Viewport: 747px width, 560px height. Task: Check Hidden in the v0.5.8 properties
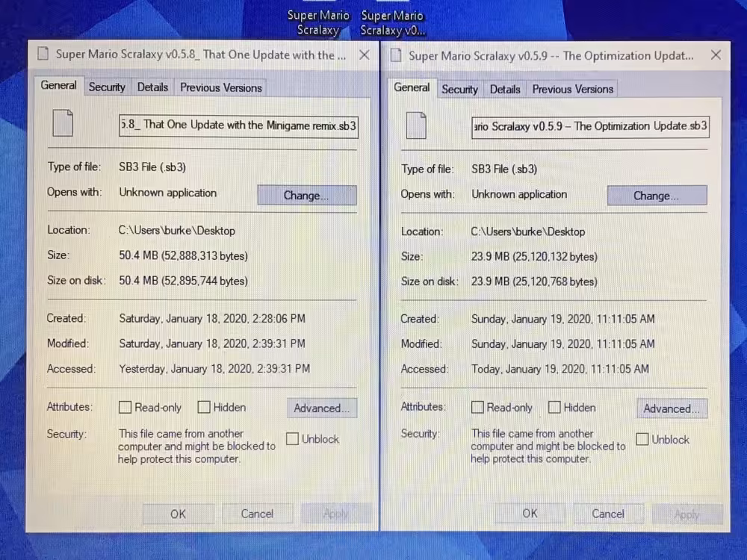tap(204, 408)
